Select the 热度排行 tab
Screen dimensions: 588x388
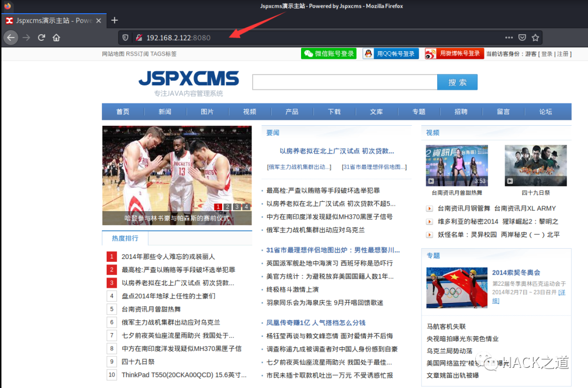point(125,238)
